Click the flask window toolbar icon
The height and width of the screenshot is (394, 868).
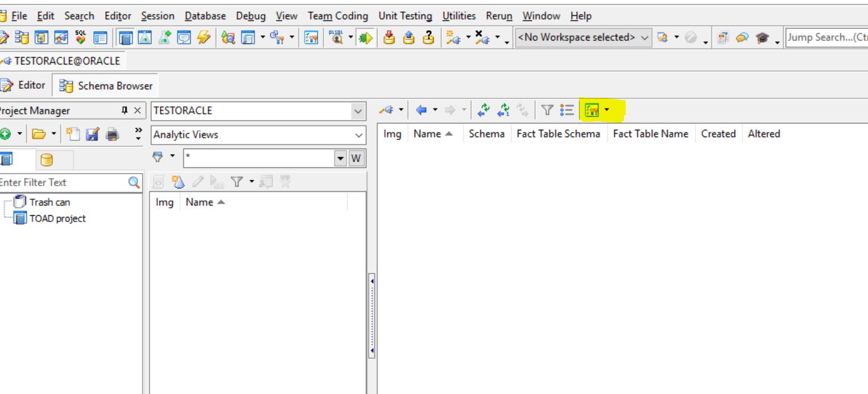(144, 37)
